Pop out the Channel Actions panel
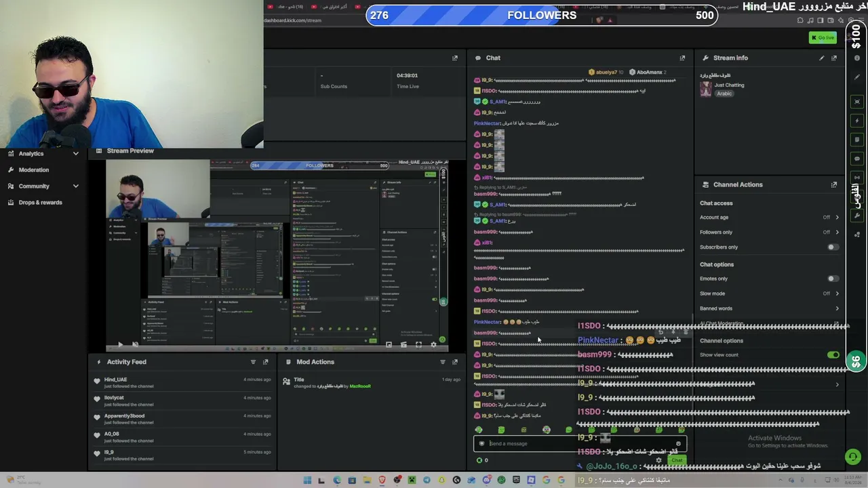868x488 pixels. [x=834, y=184]
